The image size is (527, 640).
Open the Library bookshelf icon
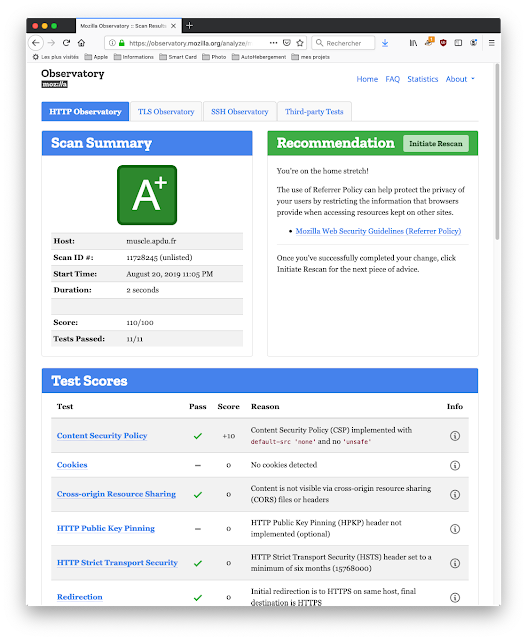coord(414,43)
